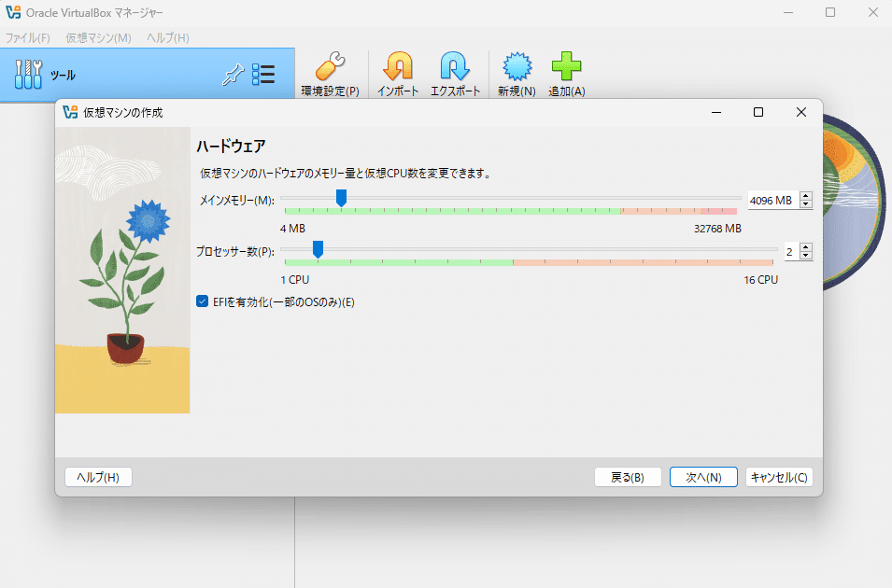The width and height of the screenshot is (892, 588).
Task: Close the 仮想マシンの作成 dialog
Action: point(801,112)
